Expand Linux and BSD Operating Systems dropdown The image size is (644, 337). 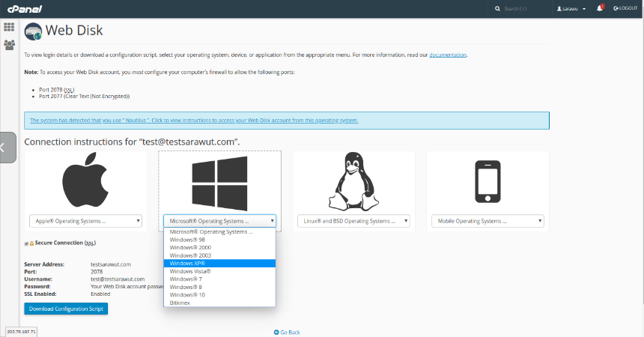353,221
